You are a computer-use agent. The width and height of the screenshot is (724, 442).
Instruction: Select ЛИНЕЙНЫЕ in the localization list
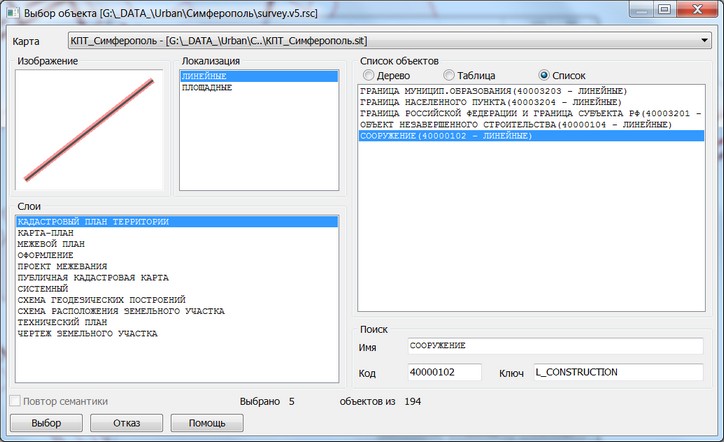[204, 77]
